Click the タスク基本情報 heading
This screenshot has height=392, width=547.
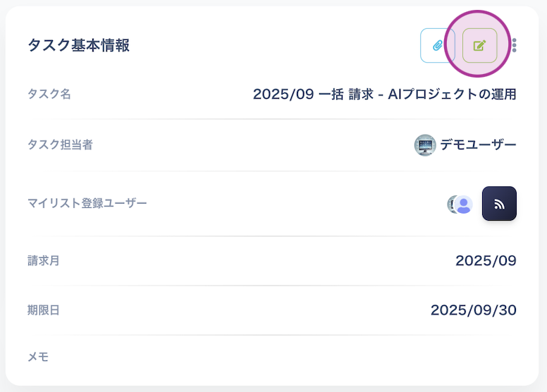(78, 46)
